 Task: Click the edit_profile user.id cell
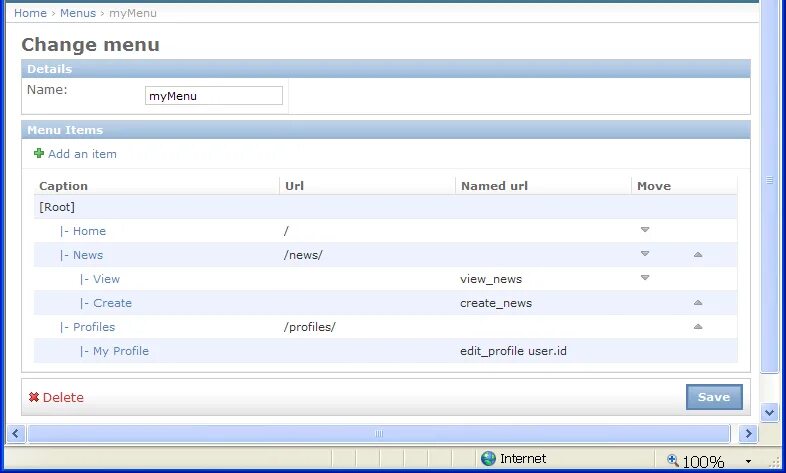pos(513,351)
